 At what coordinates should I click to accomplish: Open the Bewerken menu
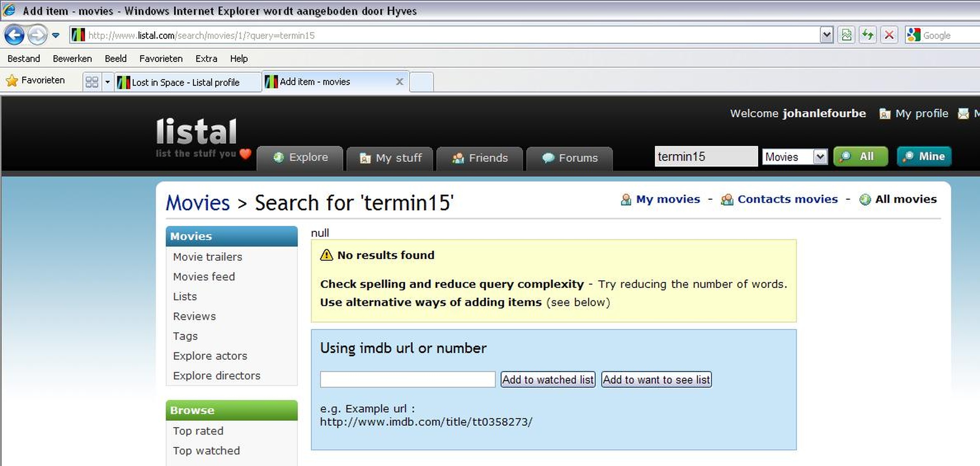[72, 58]
